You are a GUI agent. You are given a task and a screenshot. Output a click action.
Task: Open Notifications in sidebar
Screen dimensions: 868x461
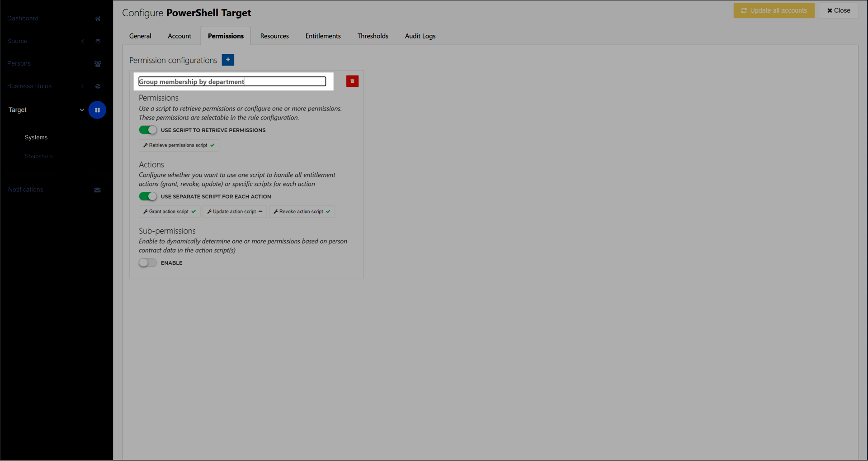(x=25, y=190)
